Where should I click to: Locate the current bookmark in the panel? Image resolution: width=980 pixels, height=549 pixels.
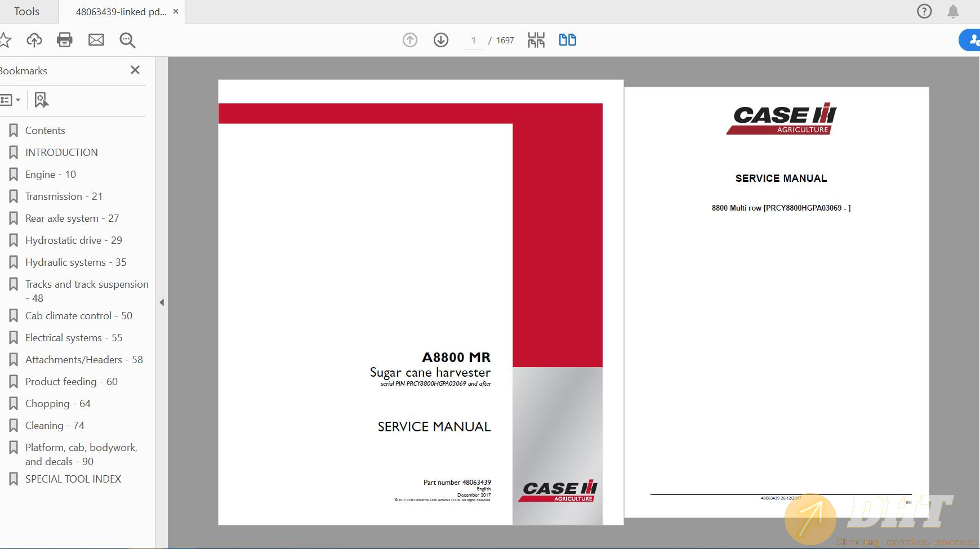[41, 100]
